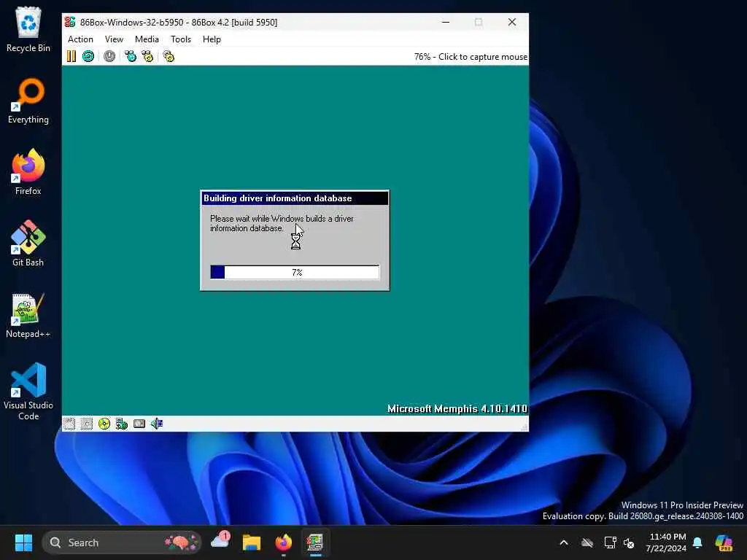
Task: Open the notifications bell icon
Action: [697, 542]
